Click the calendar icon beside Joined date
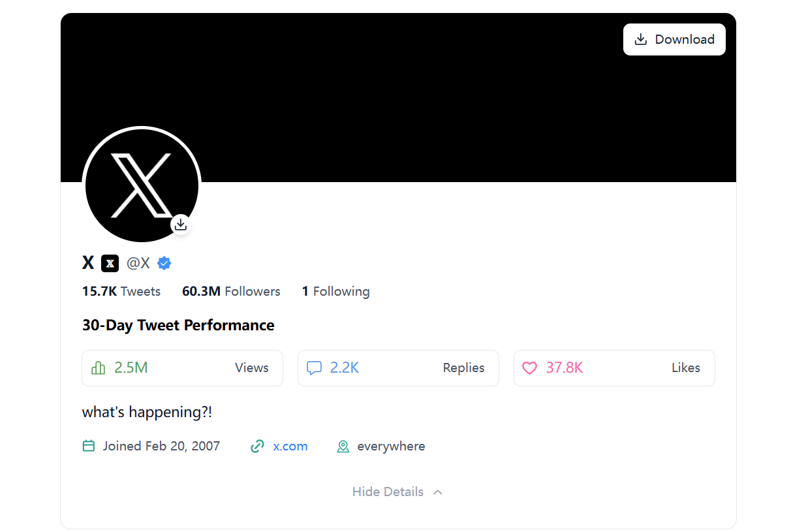This screenshot has height=532, width=791. [x=89, y=446]
